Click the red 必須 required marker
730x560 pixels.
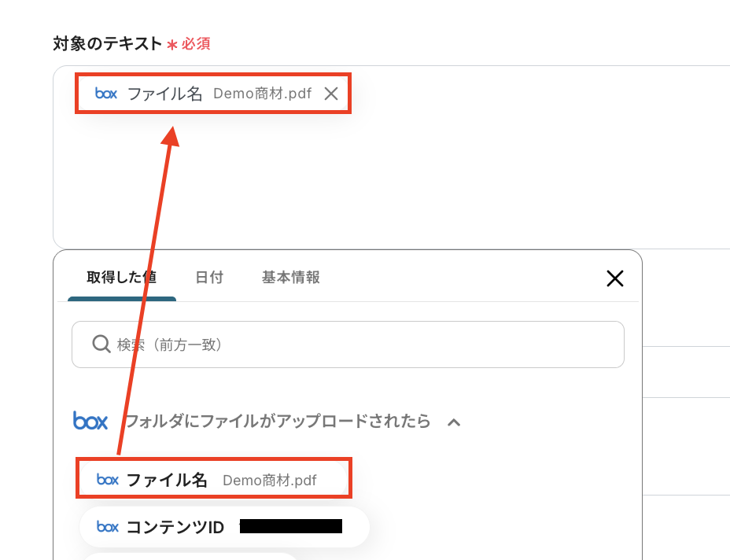click(195, 44)
